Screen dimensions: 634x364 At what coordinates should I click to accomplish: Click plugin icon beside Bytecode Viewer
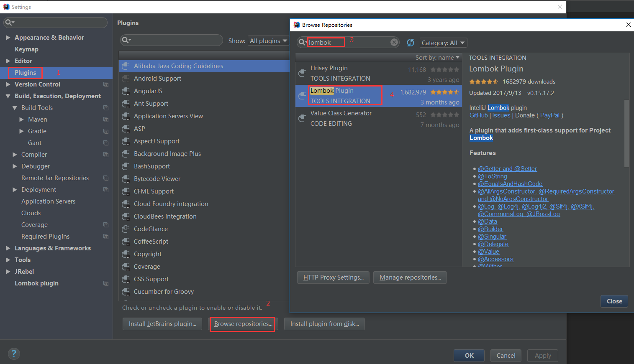(x=126, y=179)
